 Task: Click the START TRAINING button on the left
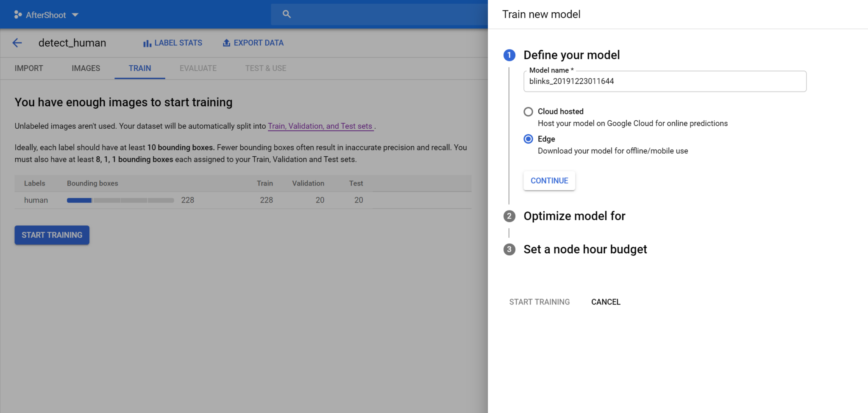coord(52,235)
